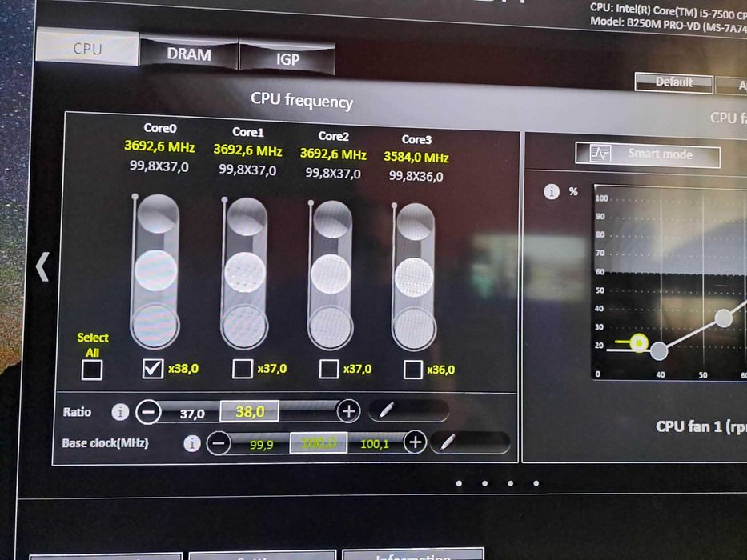Uncheck the Core0 x38,0 checkbox
This screenshot has width=747, height=560.
pos(152,369)
